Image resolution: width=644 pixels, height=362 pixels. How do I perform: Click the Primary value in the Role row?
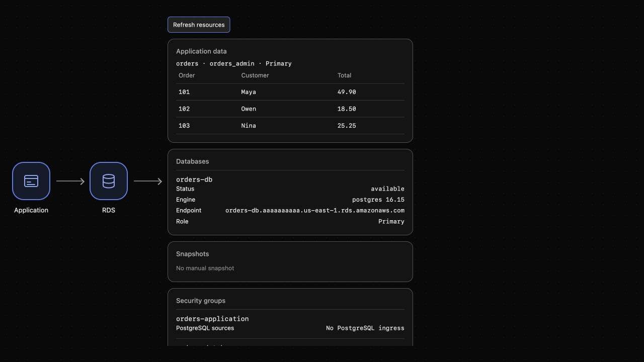pos(391,222)
